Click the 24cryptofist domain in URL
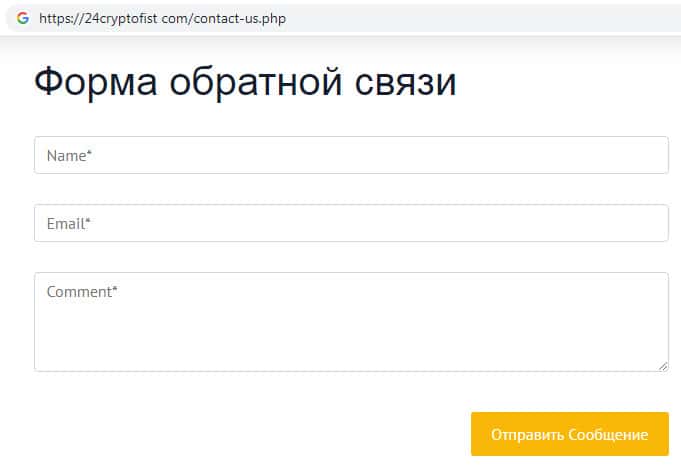Viewport: 681px width, 472px height. pos(122,18)
